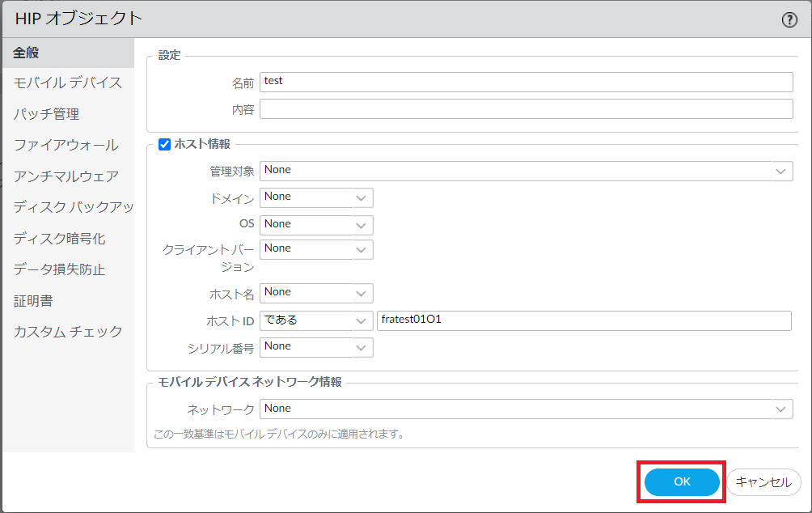Click the 名前 input field
The image size is (812, 513).
pos(526,83)
